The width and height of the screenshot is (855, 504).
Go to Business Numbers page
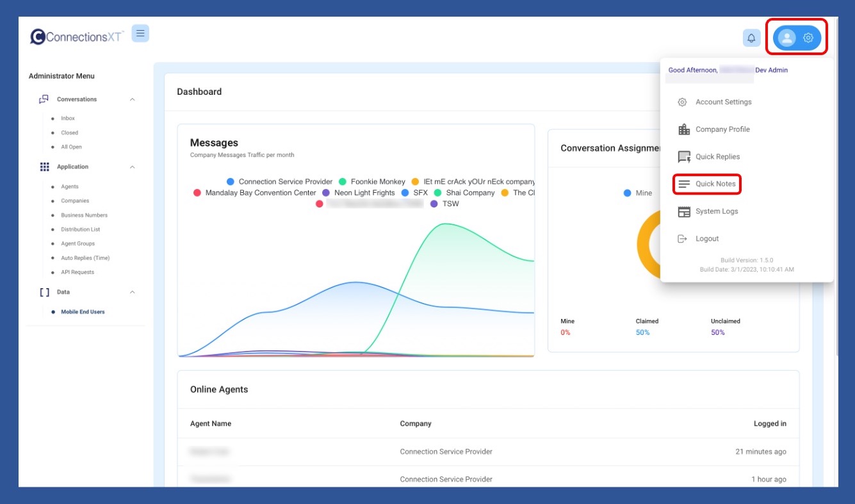[84, 215]
